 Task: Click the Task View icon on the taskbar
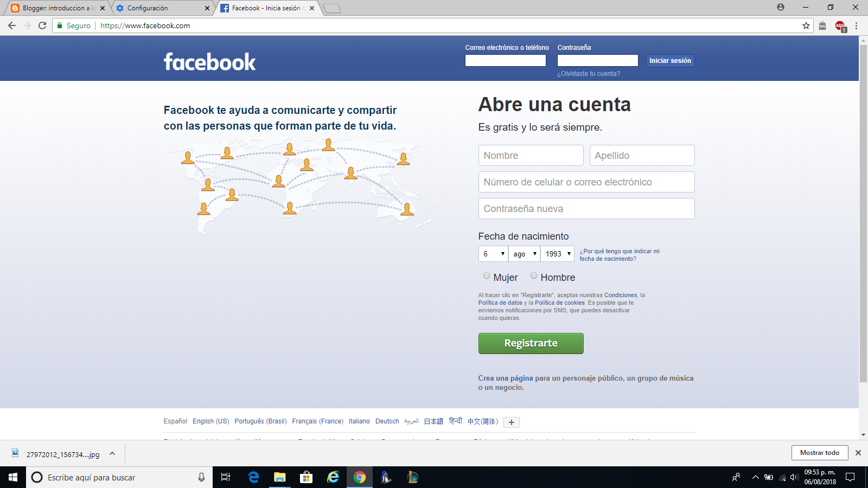[226, 477]
